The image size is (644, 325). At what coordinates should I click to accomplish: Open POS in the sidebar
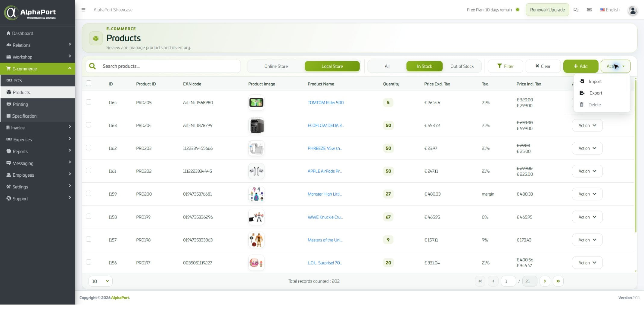pos(38,81)
